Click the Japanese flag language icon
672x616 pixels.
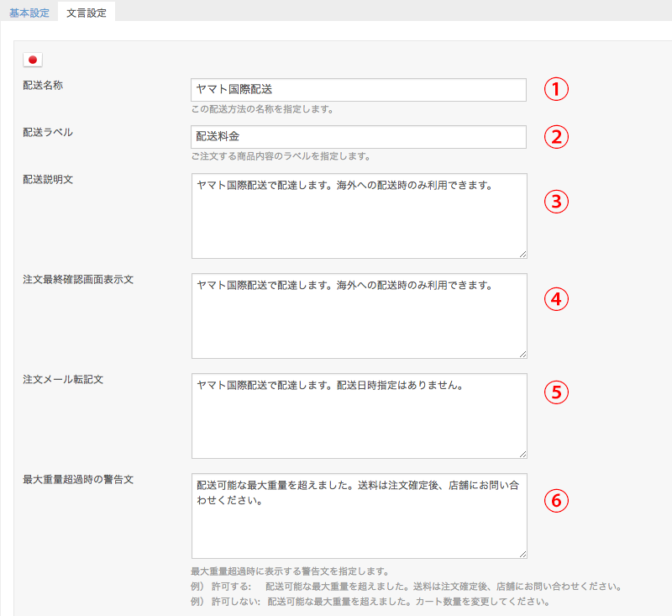click(x=33, y=60)
